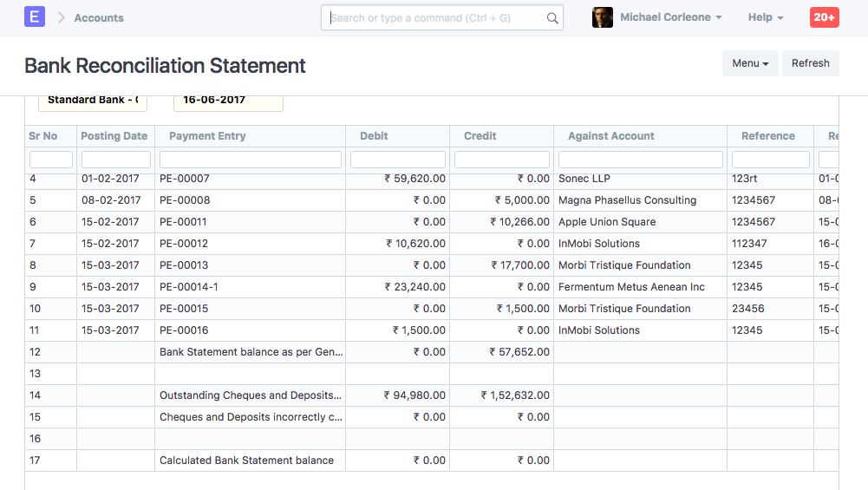The width and height of the screenshot is (868, 490).
Task: Expand the Help dropdown menu
Action: click(x=765, y=17)
